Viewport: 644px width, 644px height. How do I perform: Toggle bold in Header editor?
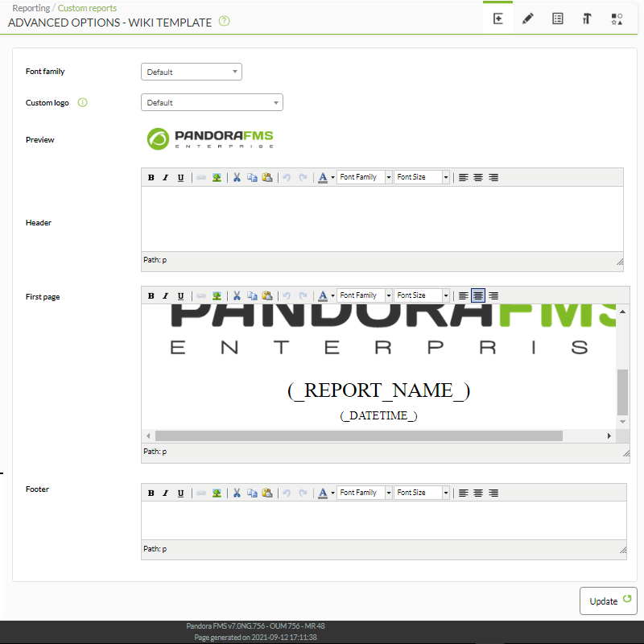(151, 177)
